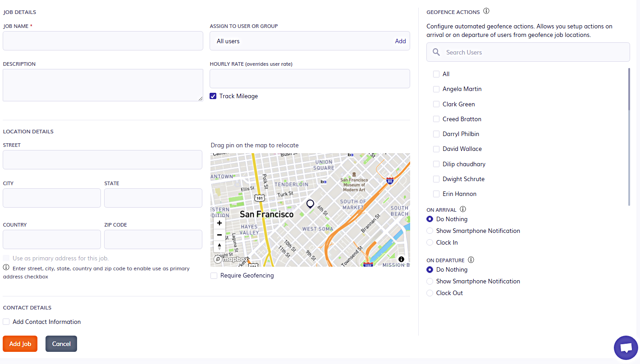The width and height of the screenshot is (640, 364).
Task: Click the On Departure info icon
Action: 471,259
